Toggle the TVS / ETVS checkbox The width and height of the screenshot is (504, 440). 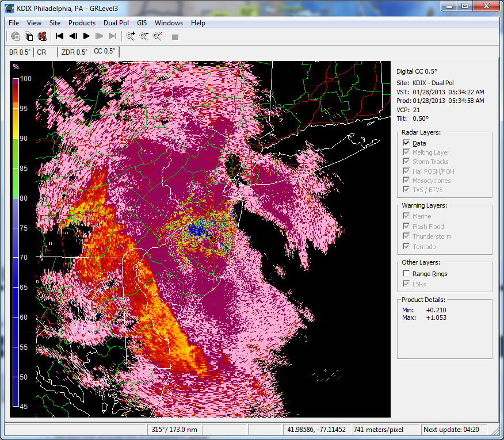406,190
